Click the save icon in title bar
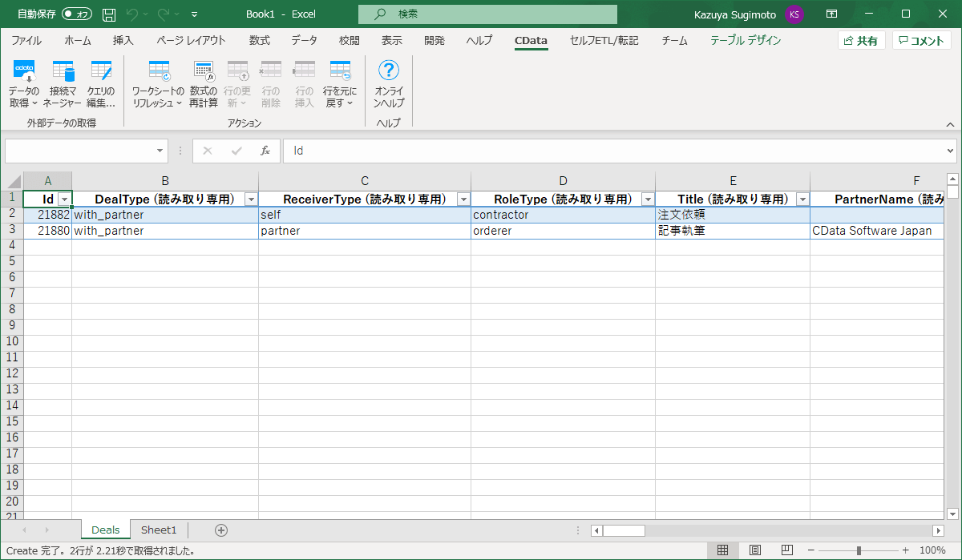The image size is (962, 560). [109, 14]
